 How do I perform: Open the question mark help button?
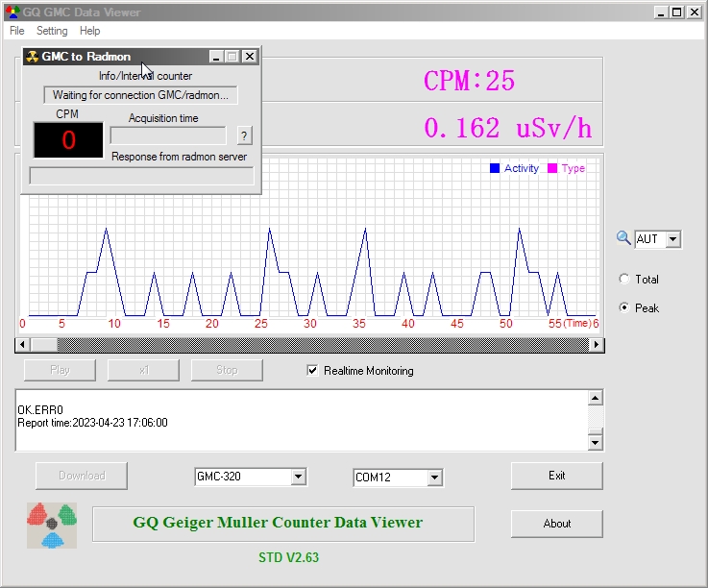coord(244,135)
